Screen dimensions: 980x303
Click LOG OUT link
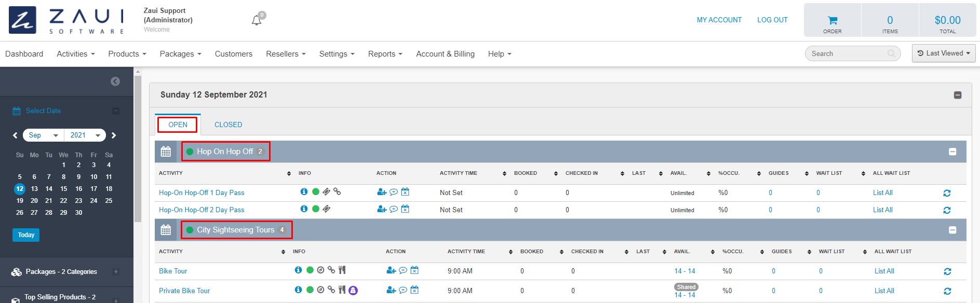coord(772,20)
